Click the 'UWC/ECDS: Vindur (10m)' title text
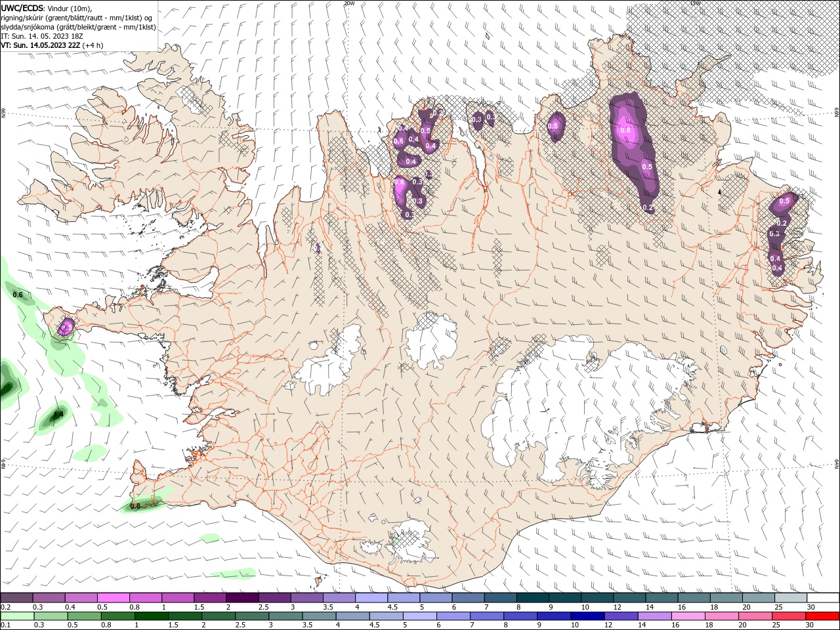The height and width of the screenshot is (630, 840). (x=47, y=8)
